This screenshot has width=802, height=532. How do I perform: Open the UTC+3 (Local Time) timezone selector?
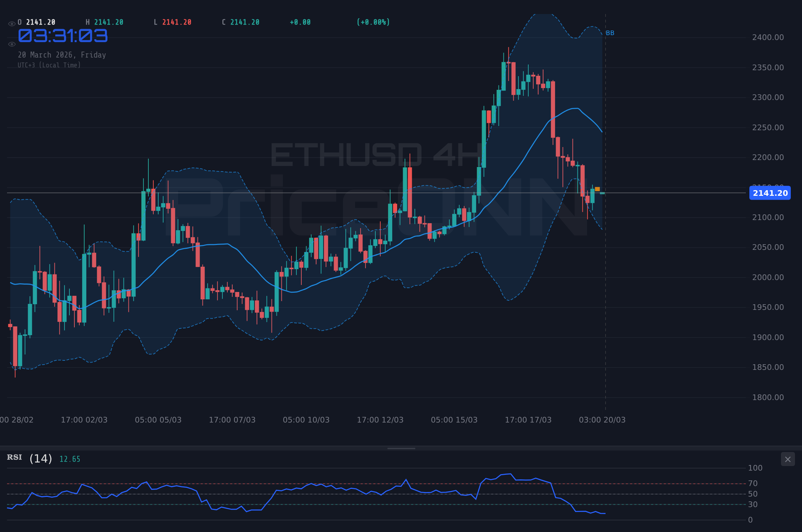49,65
